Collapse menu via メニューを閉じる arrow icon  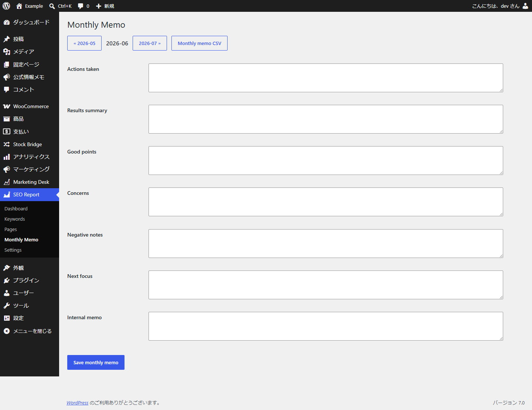click(x=7, y=331)
